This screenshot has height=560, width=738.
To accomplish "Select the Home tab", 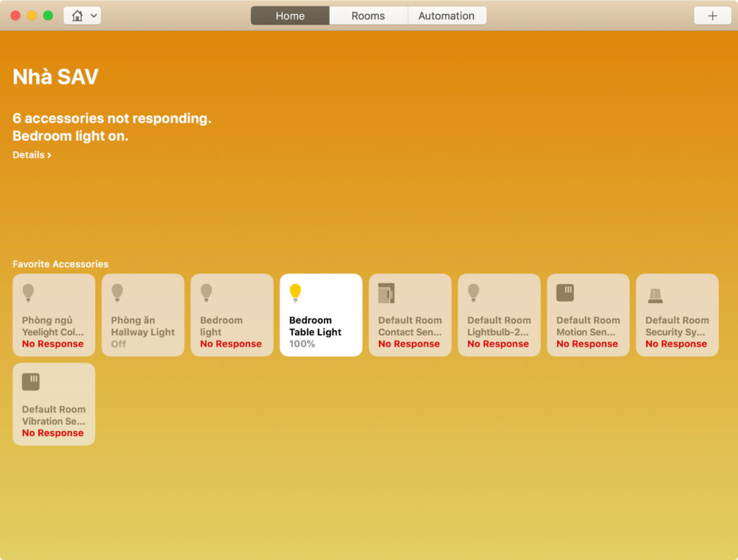I will coord(290,15).
